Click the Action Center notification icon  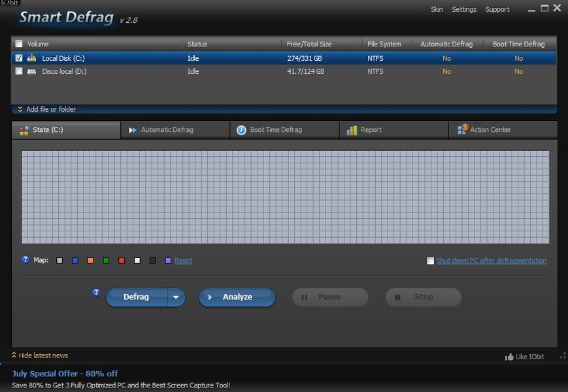(x=461, y=129)
